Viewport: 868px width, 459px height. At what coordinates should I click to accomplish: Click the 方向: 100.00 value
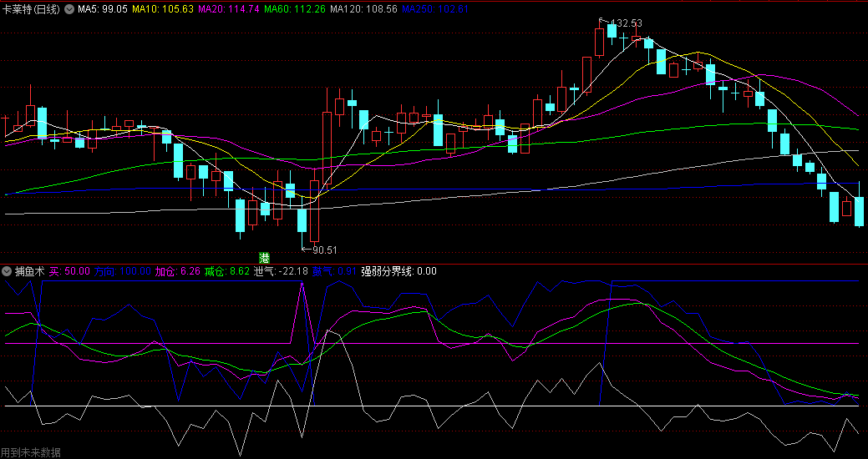point(122,271)
